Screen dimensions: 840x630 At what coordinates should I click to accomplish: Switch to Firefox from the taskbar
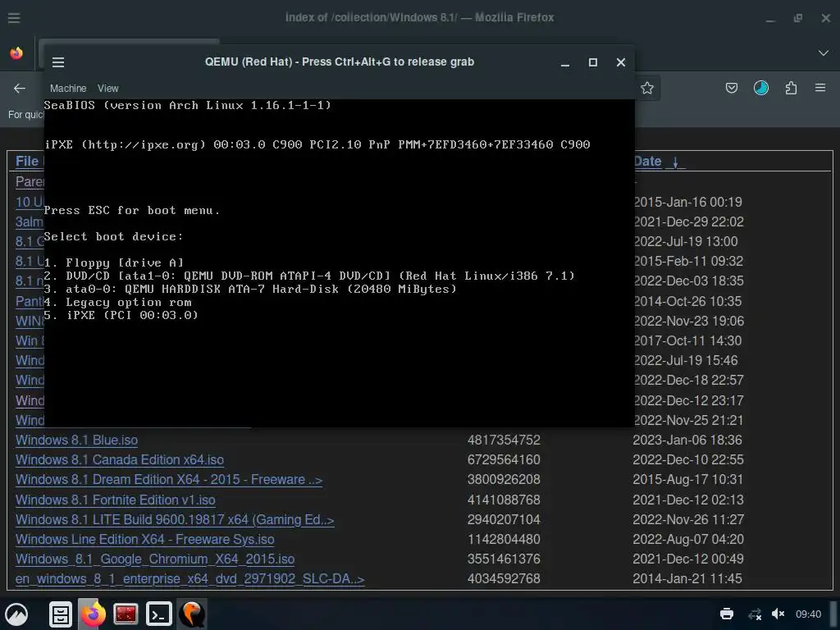click(x=93, y=614)
